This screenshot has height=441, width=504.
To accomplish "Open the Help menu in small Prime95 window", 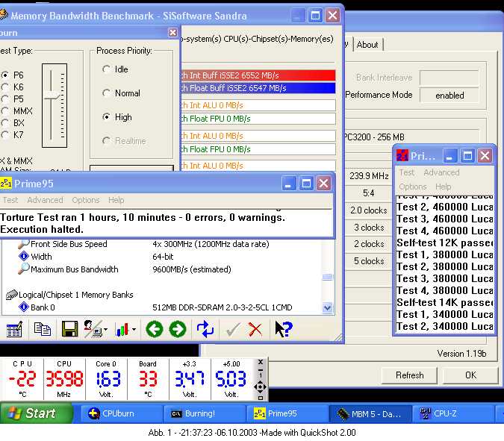I will [x=444, y=187].
